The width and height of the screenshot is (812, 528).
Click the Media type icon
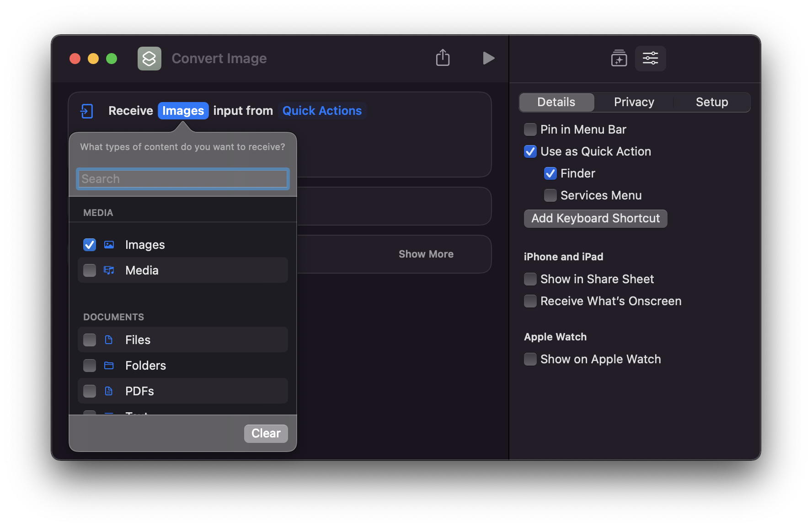pos(109,270)
